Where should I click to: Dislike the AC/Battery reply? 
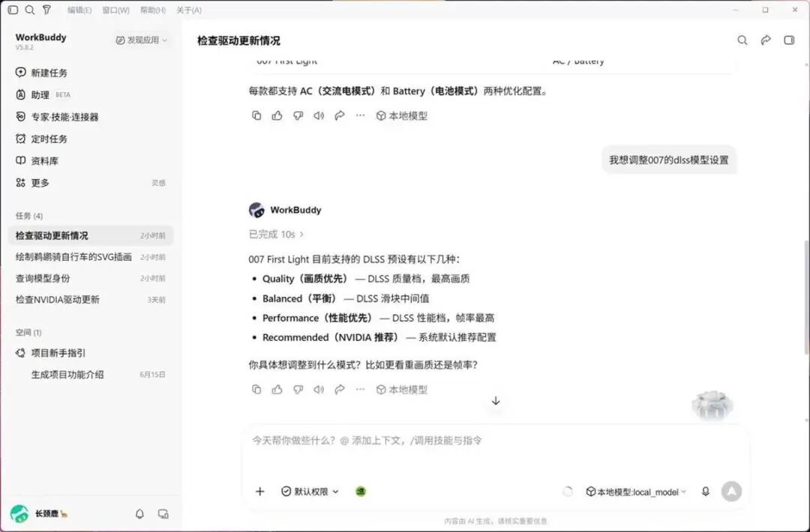(298, 115)
